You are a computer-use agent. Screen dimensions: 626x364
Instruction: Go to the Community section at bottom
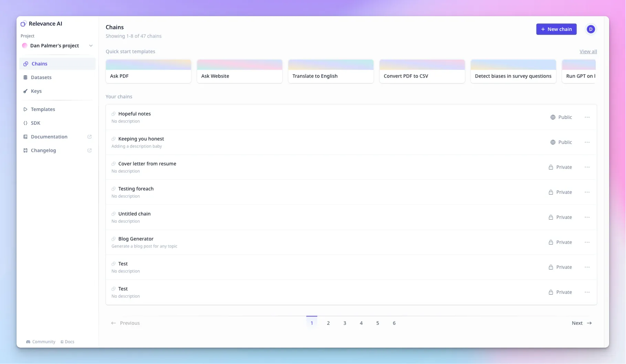40,342
